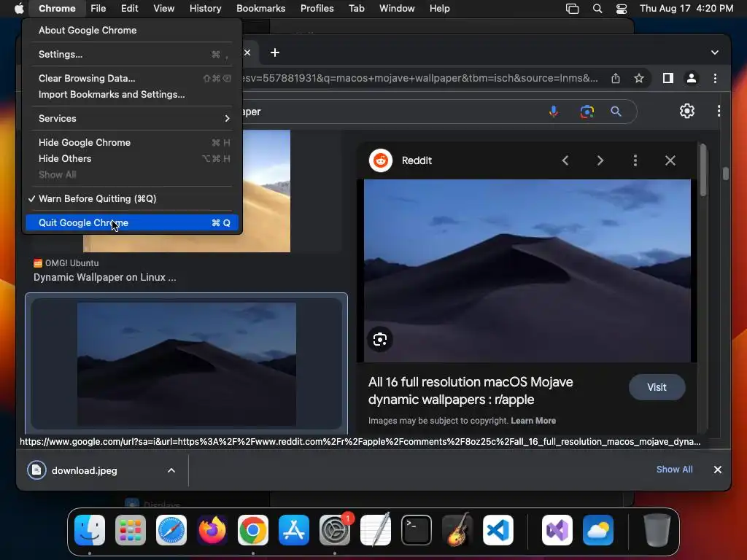The image size is (747, 560).
Task: Toggle Warn Before Quitting option
Action: [x=131, y=198]
